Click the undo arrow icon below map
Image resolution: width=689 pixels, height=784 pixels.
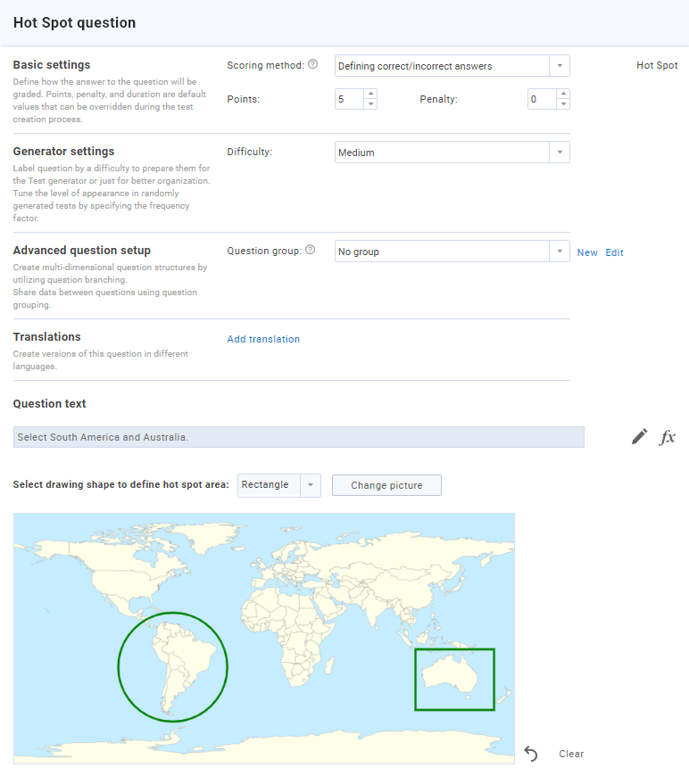(x=531, y=754)
